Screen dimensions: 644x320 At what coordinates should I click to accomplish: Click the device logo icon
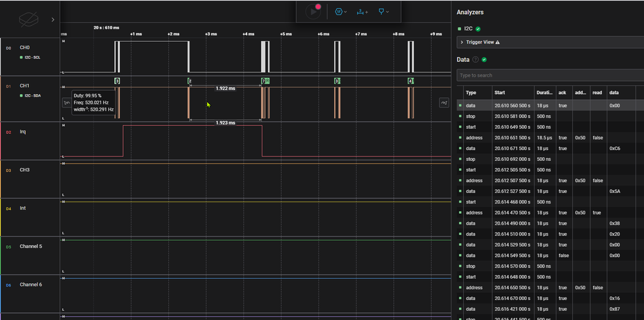[30, 19]
